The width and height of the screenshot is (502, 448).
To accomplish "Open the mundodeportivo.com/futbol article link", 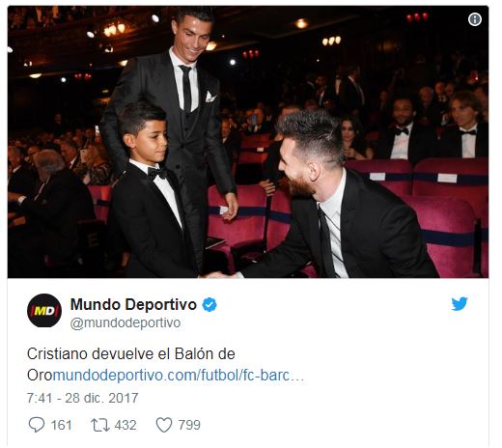I will [x=179, y=376].
